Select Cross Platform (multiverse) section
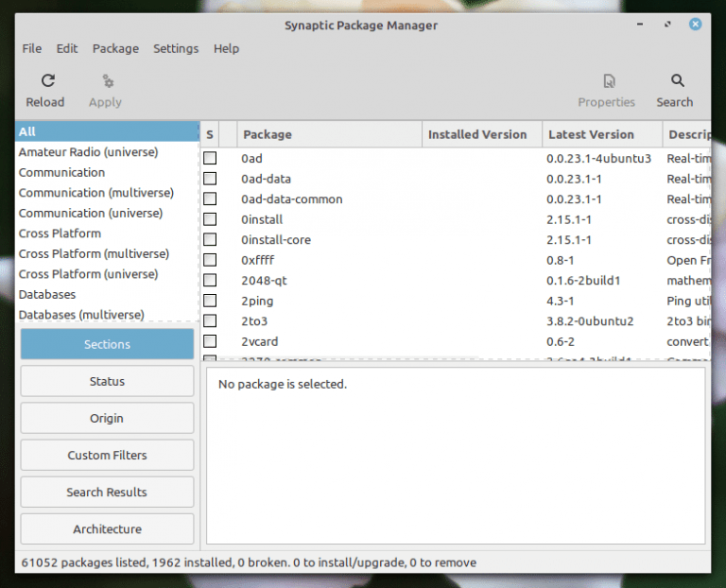This screenshot has width=726, height=588. (x=108, y=253)
